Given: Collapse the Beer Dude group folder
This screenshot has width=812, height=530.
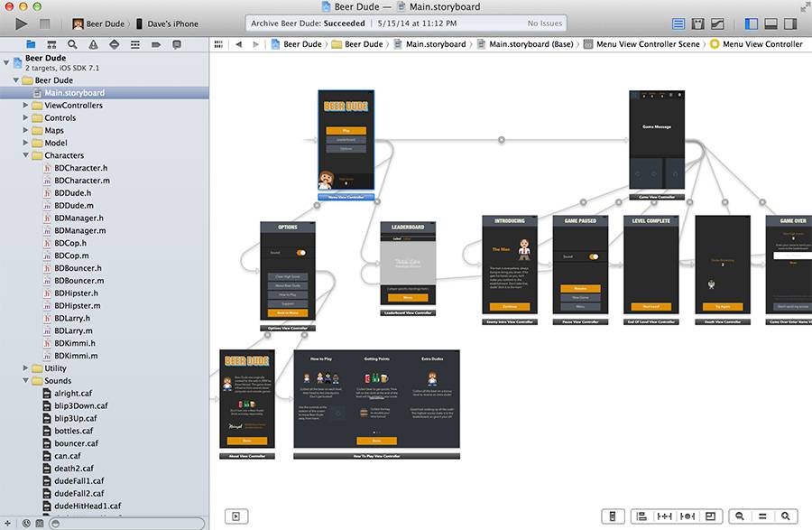Looking at the screenshot, I should (x=16, y=80).
